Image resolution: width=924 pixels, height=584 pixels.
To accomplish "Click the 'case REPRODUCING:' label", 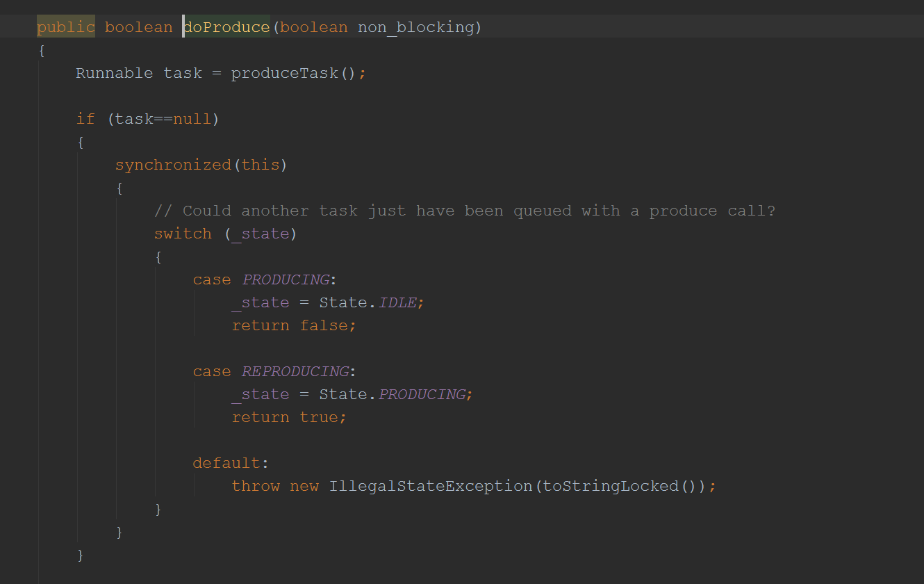I will click(x=274, y=371).
